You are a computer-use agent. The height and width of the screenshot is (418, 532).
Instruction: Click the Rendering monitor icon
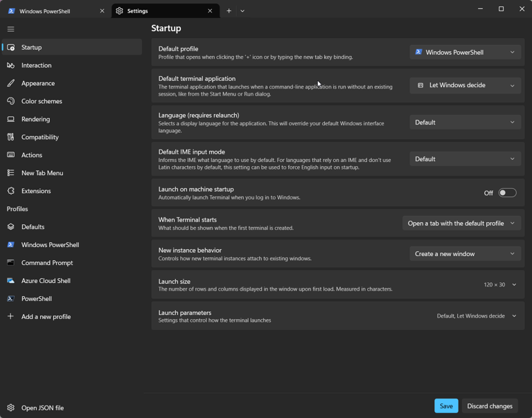click(x=11, y=119)
